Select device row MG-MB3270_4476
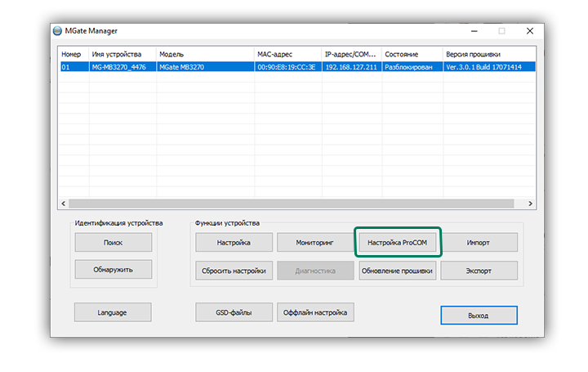 tap(122, 67)
